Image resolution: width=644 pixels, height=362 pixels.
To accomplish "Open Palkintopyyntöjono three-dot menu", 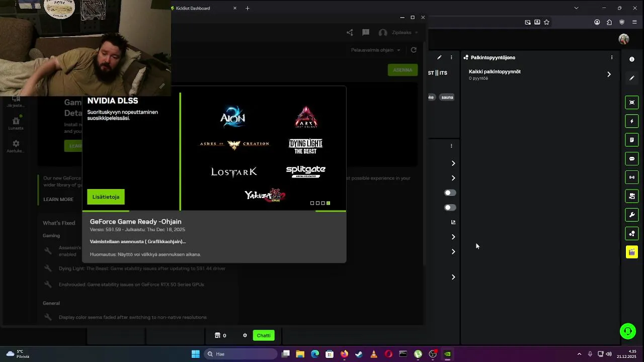I will pyautogui.click(x=612, y=57).
